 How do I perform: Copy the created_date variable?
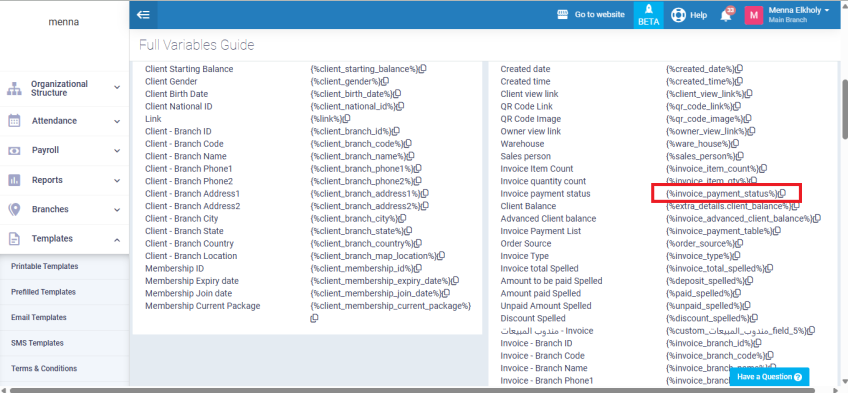[739, 69]
